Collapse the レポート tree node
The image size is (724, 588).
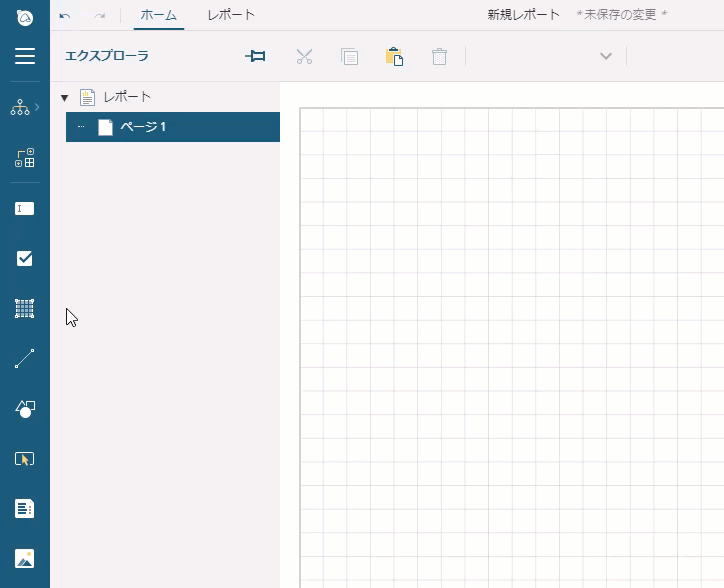coord(65,98)
